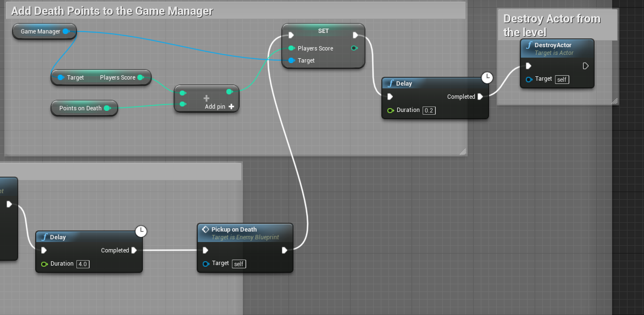Viewport: 644px width, 315px height.
Task: Click Pickup on Death Target self field
Action: pyautogui.click(x=239, y=264)
